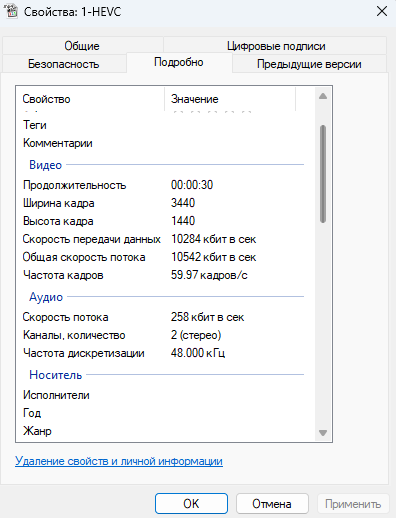
Task: Click the 2 (стерео) value
Action: click(x=196, y=335)
